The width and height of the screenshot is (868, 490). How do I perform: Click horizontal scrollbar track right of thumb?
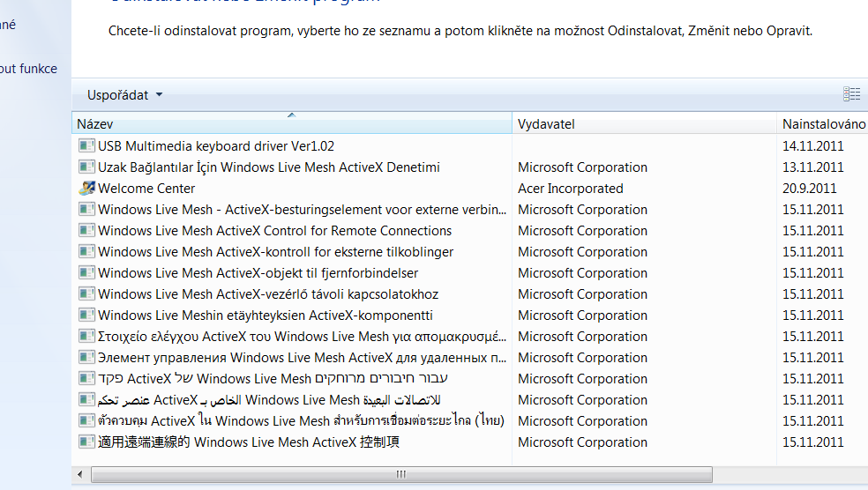coord(790,474)
